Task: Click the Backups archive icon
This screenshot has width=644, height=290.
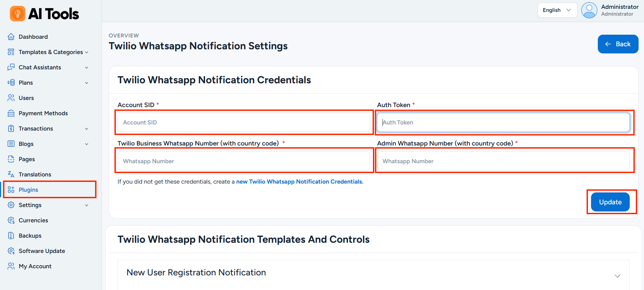Action: coord(11,236)
